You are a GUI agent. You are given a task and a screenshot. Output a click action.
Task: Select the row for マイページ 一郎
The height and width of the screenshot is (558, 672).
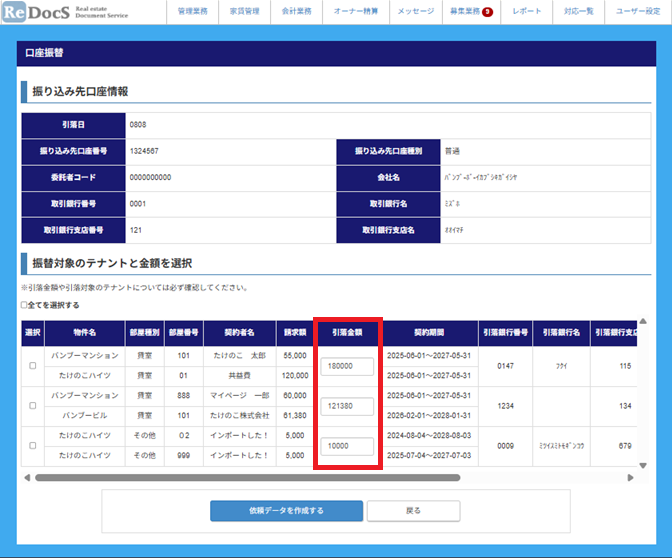tap(33, 405)
